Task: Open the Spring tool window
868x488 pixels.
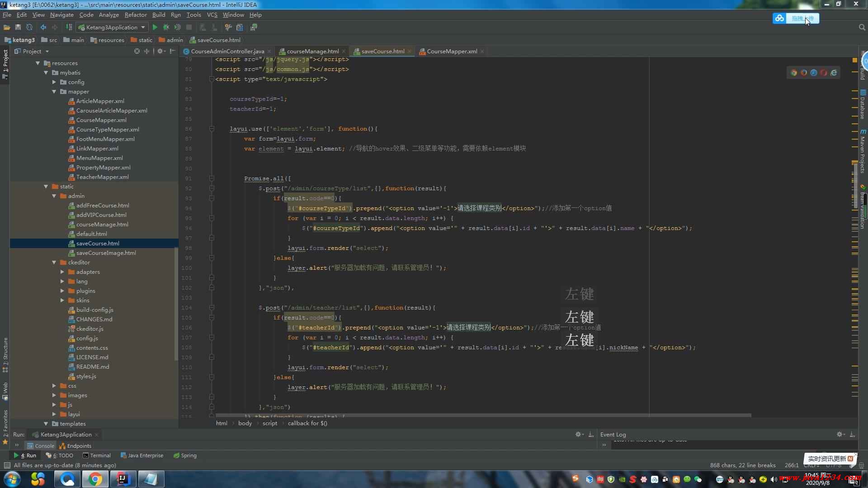Action: (x=185, y=455)
